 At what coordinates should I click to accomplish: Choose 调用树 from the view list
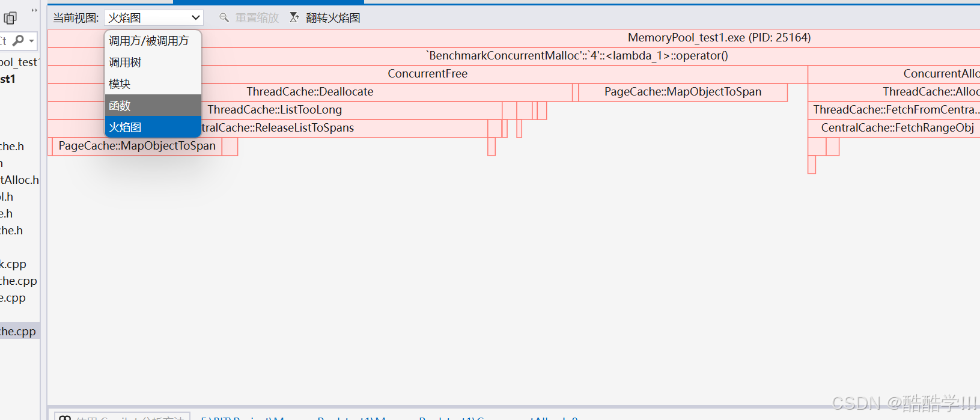coord(153,62)
